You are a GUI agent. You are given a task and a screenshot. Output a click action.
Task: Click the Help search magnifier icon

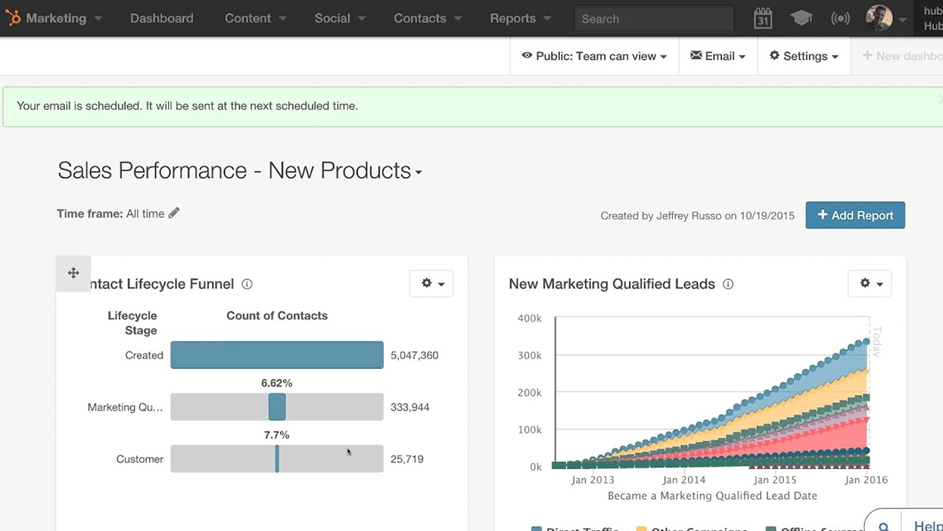click(883, 526)
